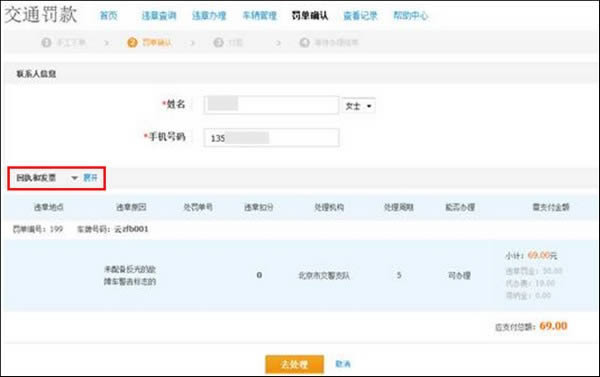Switch to the 违章办理 tab
The image size is (600, 377).
[209, 16]
